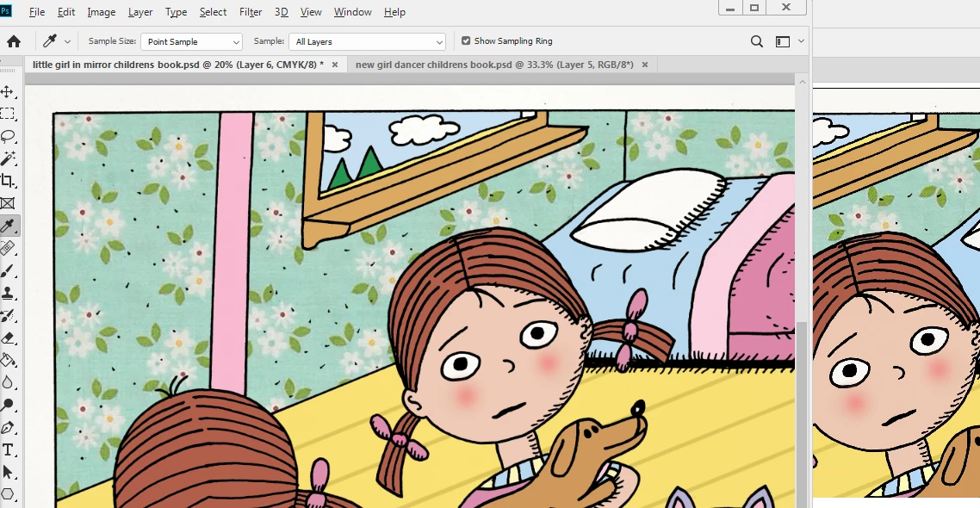Select the Brush tool
Screen dimensions: 980x508
coord(8,270)
